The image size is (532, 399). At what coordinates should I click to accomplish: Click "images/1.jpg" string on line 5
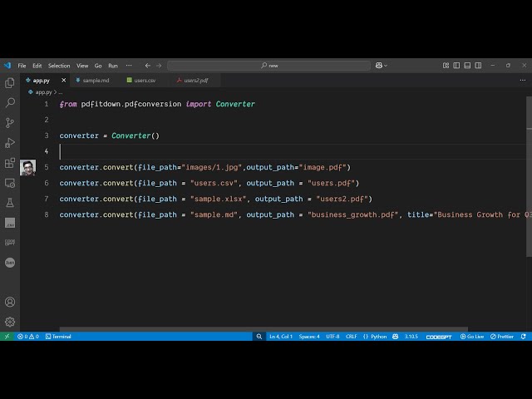(212, 167)
